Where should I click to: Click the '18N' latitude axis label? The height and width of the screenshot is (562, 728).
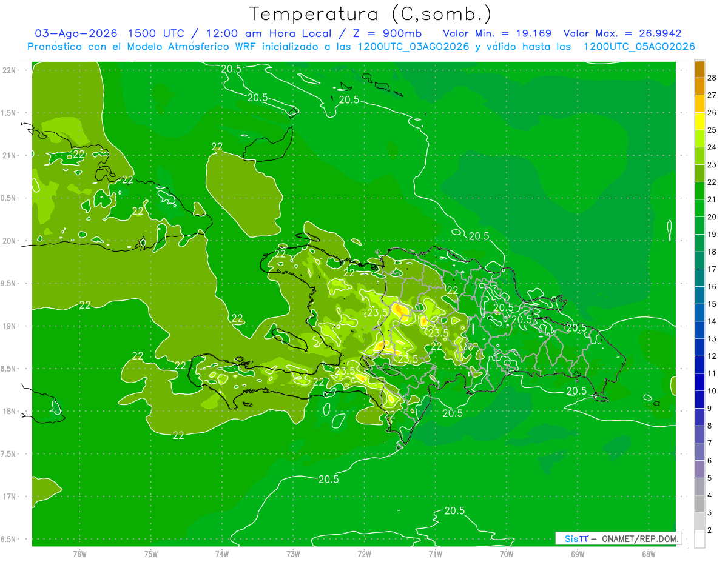click(8, 411)
